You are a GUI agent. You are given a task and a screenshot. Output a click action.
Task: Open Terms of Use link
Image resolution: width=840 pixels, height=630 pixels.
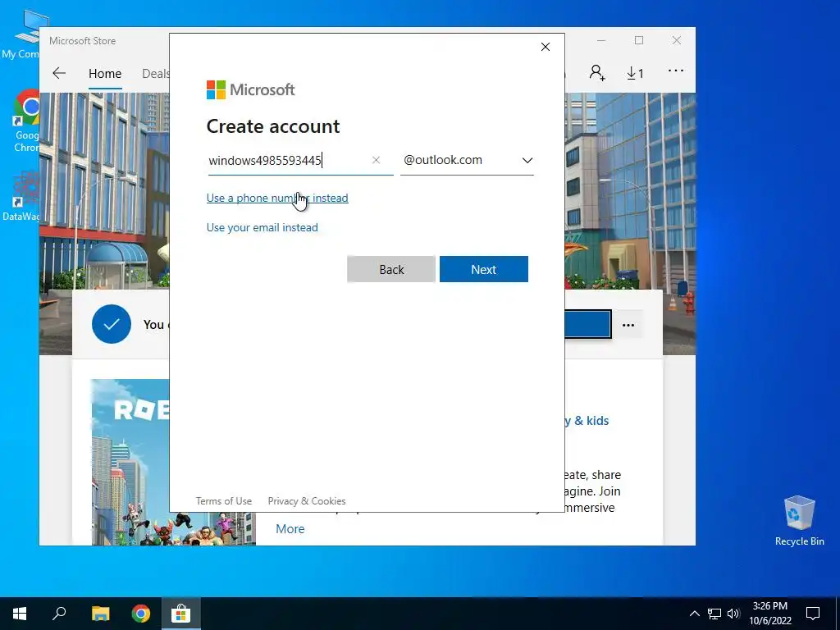pyautogui.click(x=223, y=501)
